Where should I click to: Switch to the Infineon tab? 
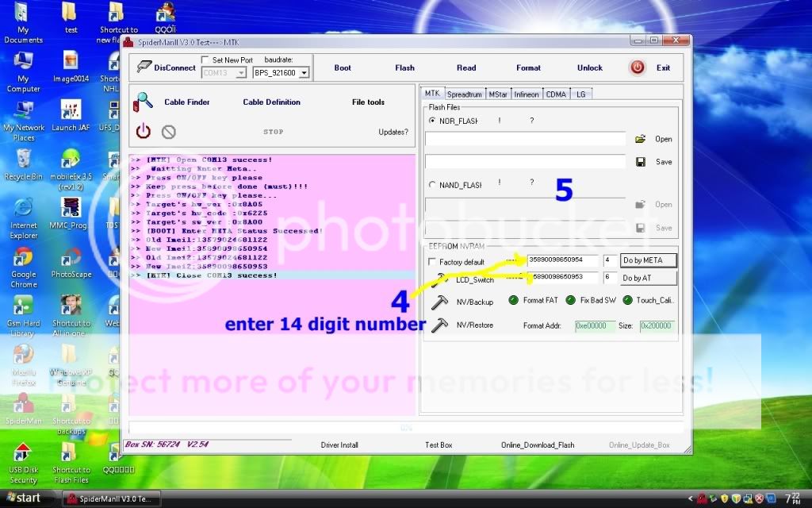pos(527,94)
